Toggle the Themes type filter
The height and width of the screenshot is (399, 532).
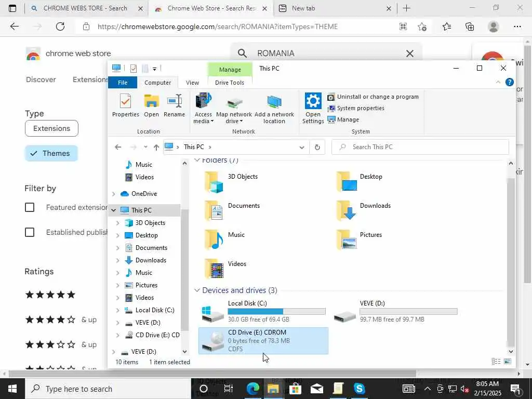point(51,153)
